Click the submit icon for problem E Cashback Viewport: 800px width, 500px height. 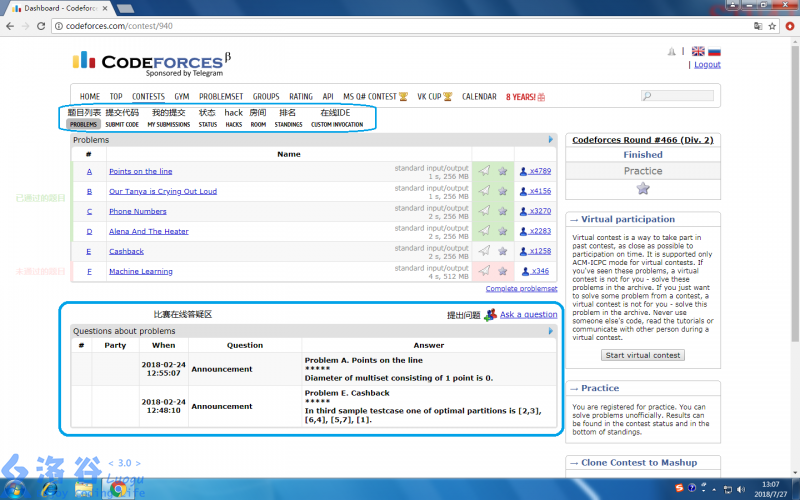coord(484,251)
